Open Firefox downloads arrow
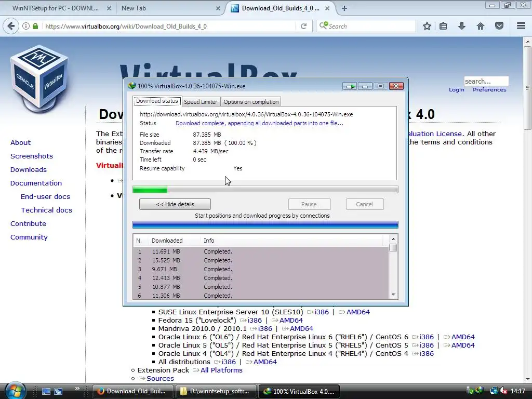532x399 pixels. tap(462, 26)
